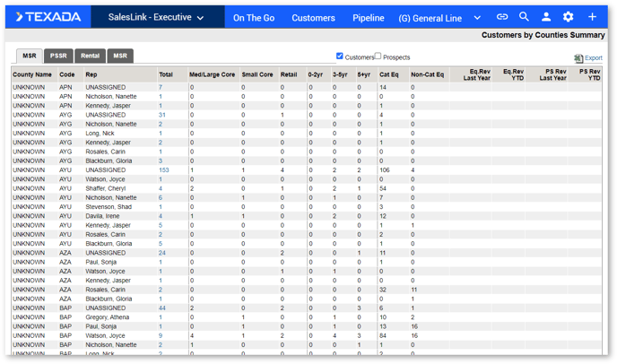Open the Customers menu item
The height and width of the screenshot is (364, 617).
[313, 18]
